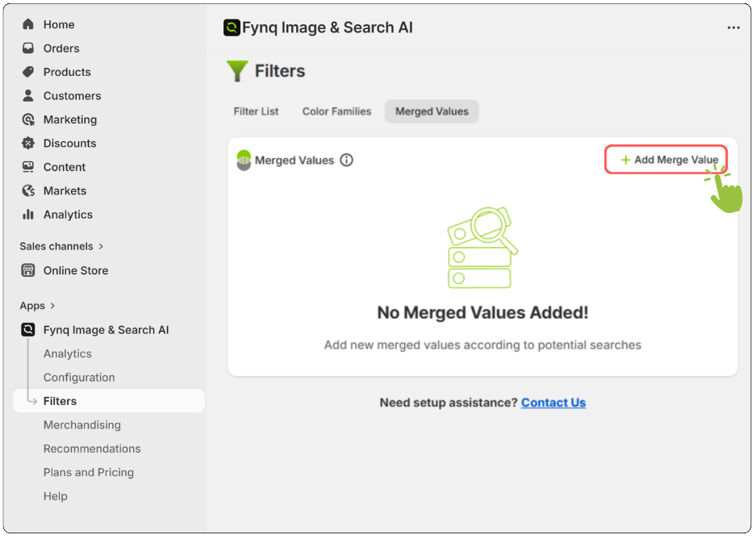Click the Marketing target icon
This screenshot has height=539, width=756.
click(28, 119)
